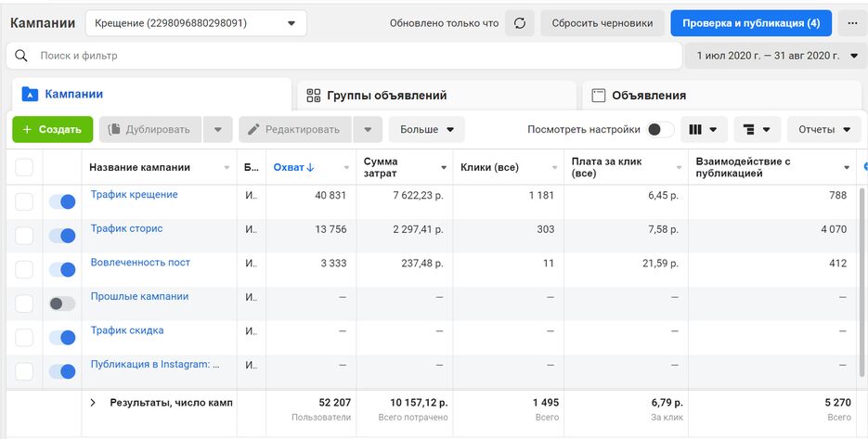868x439 pixels.
Task: Click the Редактировать button
Action: (x=295, y=130)
